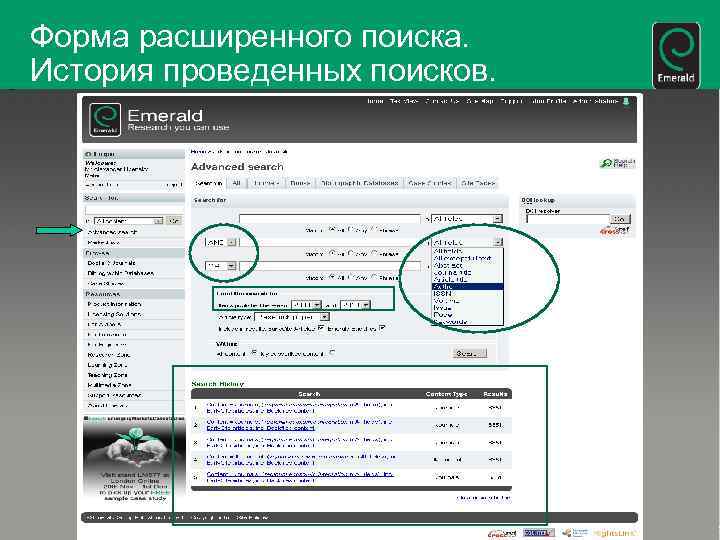Choose the 'All content' radio option
The width and height of the screenshot is (720, 540).
coord(254,353)
